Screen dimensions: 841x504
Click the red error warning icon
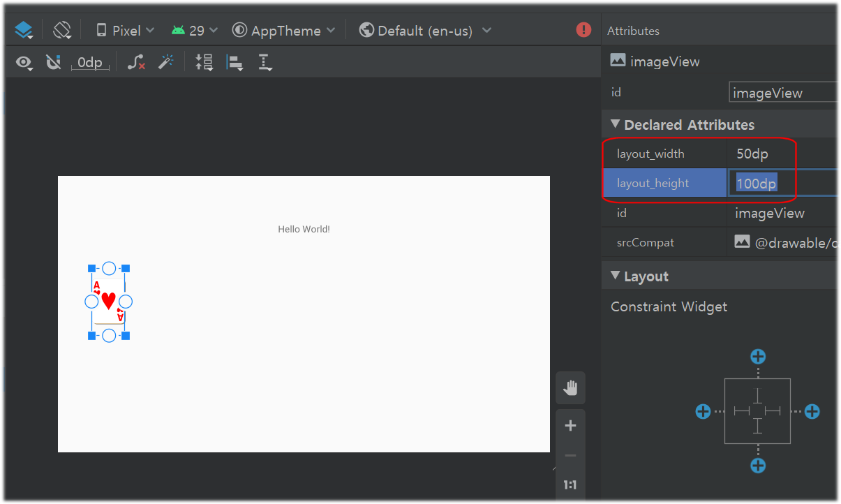point(583,30)
